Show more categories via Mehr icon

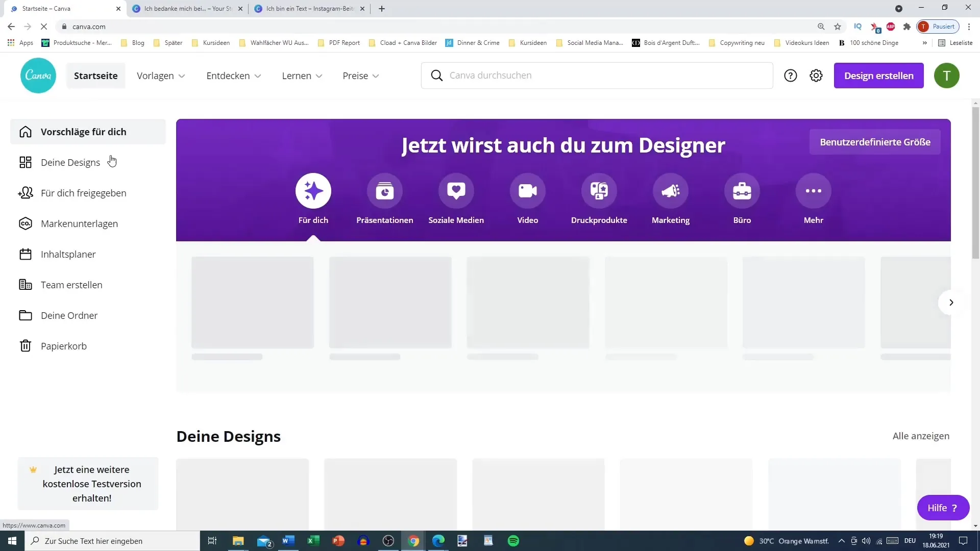pyautogui.click(x=814, y=191)
